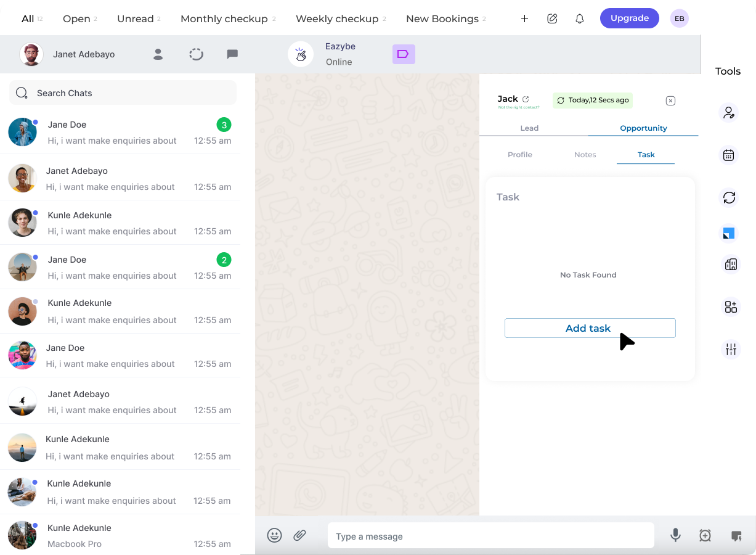Image resolution: width=756 pixels, height=555 pixels.
Task: Open the Notes tab in the Opportunity panel
Action: (x=585, y=155)
